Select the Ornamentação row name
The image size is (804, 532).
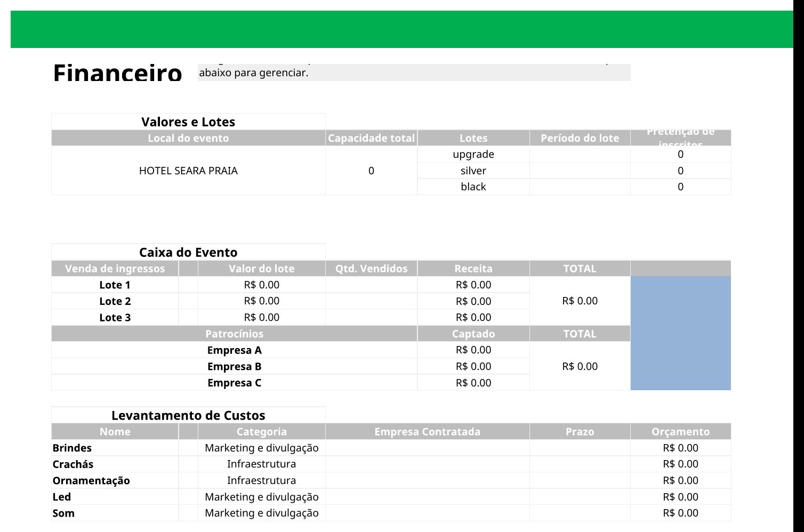pyautogui.click(x=115, y=480)
